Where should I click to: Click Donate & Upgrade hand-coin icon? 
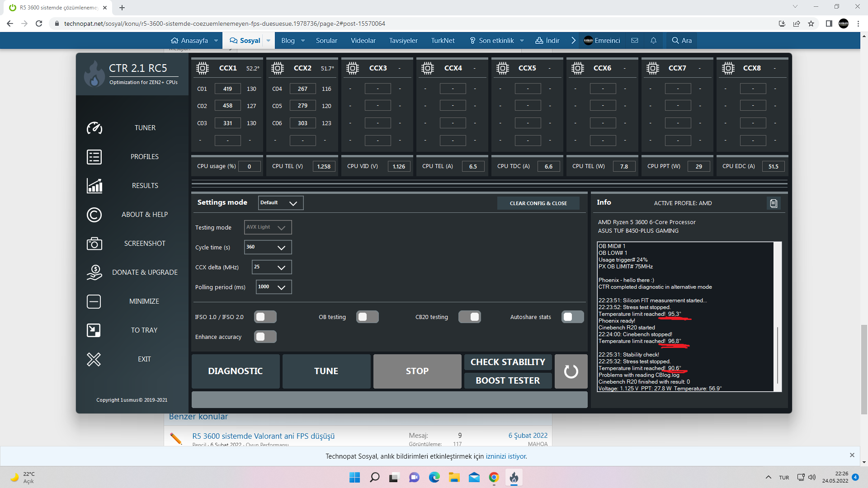point(94,272)
